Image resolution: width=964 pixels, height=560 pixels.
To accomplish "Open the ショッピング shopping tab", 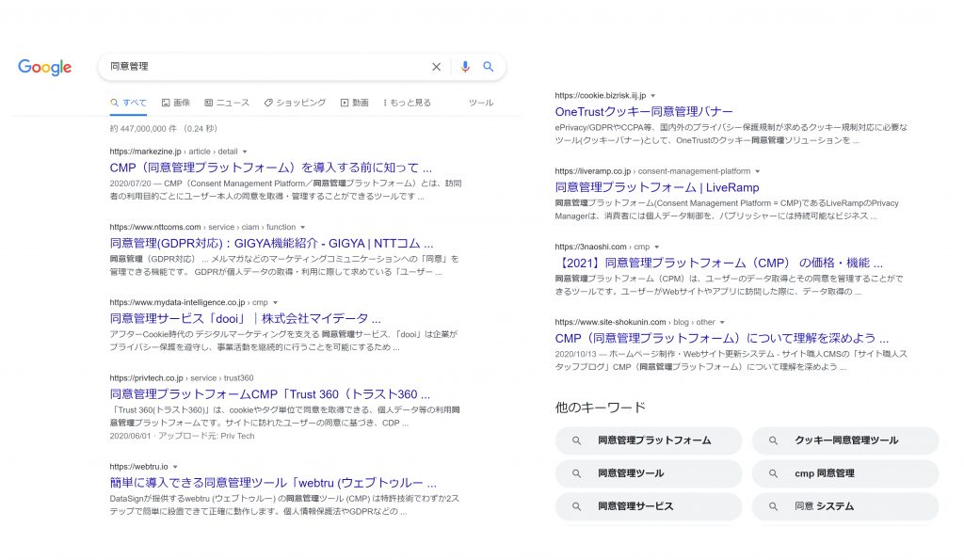I will [x=295, y=103].
